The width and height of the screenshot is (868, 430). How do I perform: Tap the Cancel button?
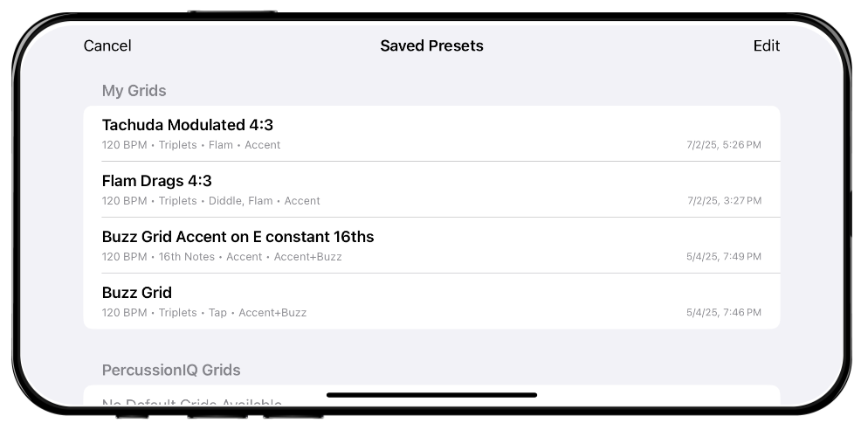coord(107,46)
